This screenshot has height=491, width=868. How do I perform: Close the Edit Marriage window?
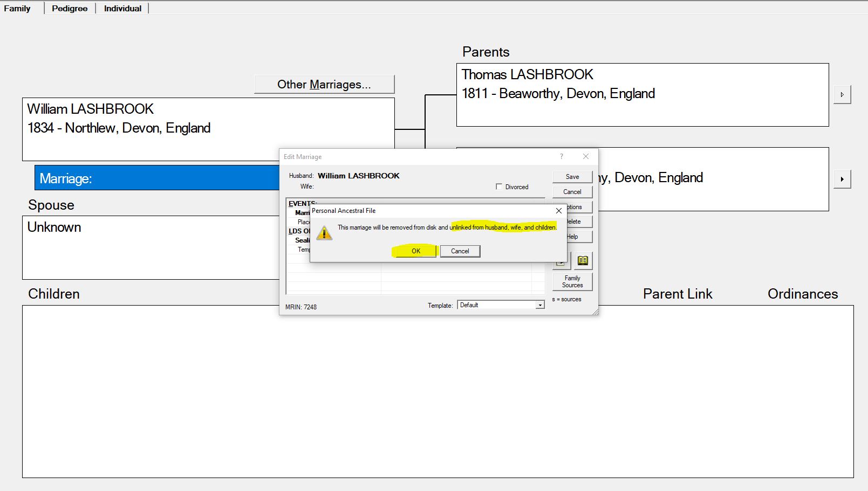coord(586,156)
